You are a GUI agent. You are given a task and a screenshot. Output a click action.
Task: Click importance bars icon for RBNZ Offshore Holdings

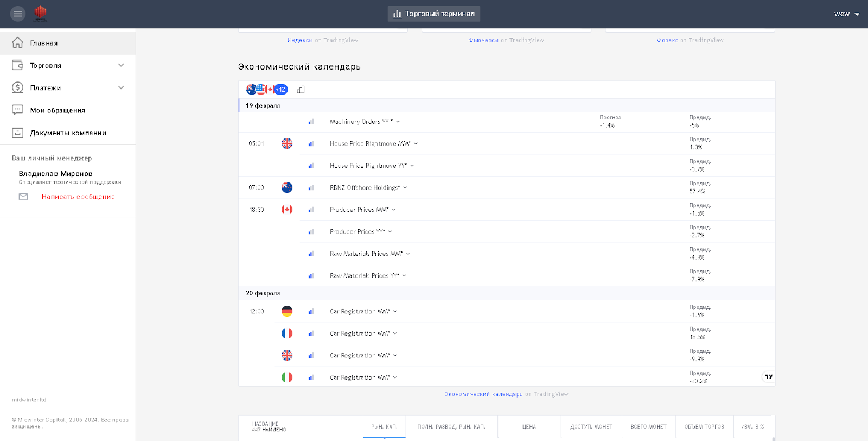tap(311, 188)
